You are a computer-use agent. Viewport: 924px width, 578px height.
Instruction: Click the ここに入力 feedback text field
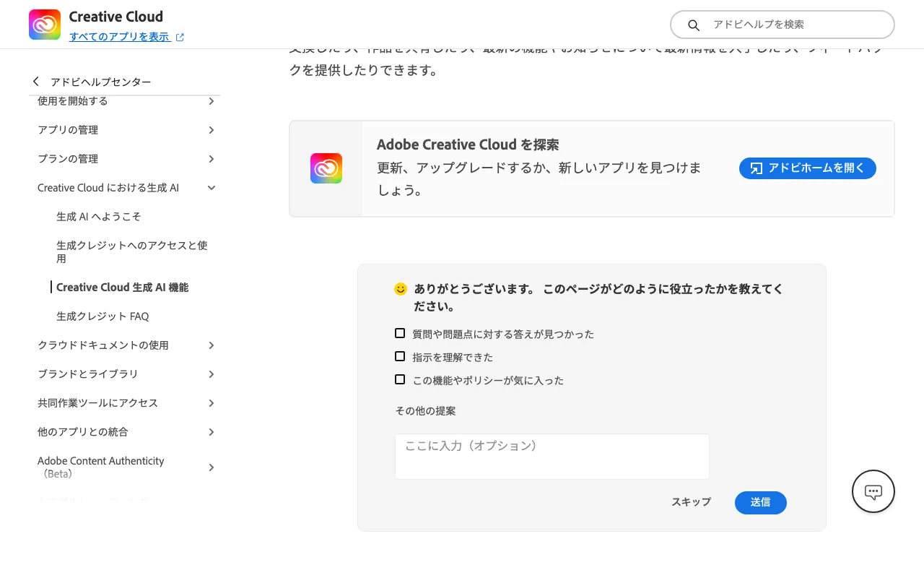coord(552,456)
